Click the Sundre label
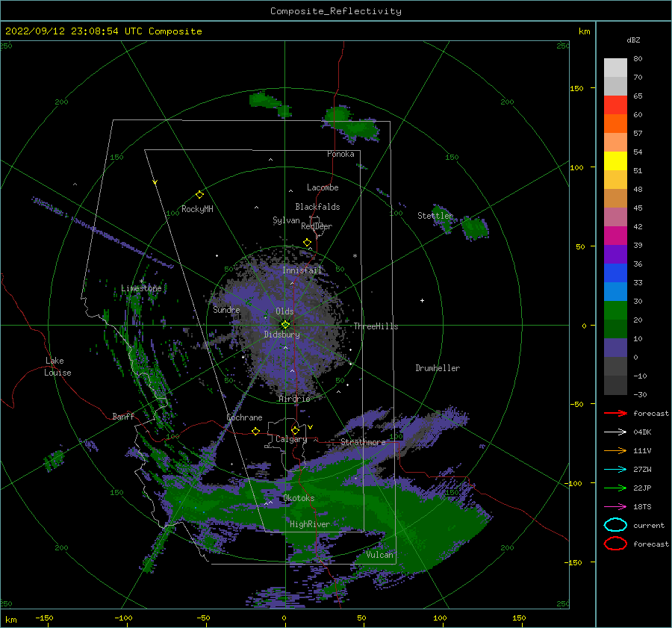This screenshot has width=672, height=628. pyautogui.click(x=226, y=310)
